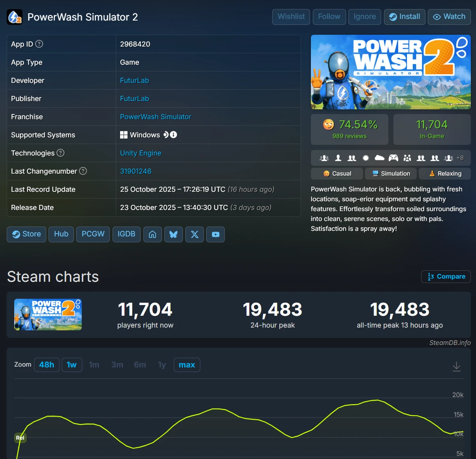Toggle the Ignore button

pyautogui.click(x=365, y=17)
